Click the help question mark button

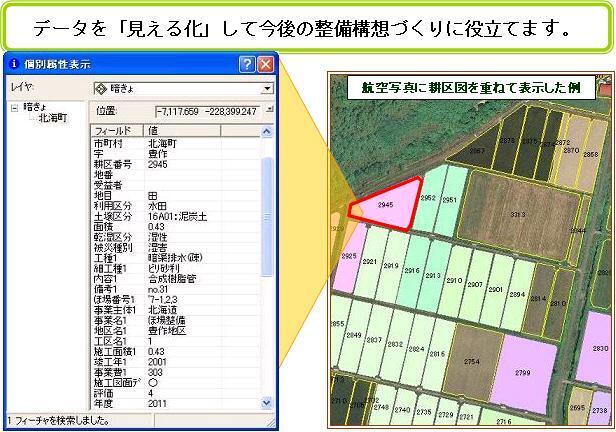click(x=247, y=64)
